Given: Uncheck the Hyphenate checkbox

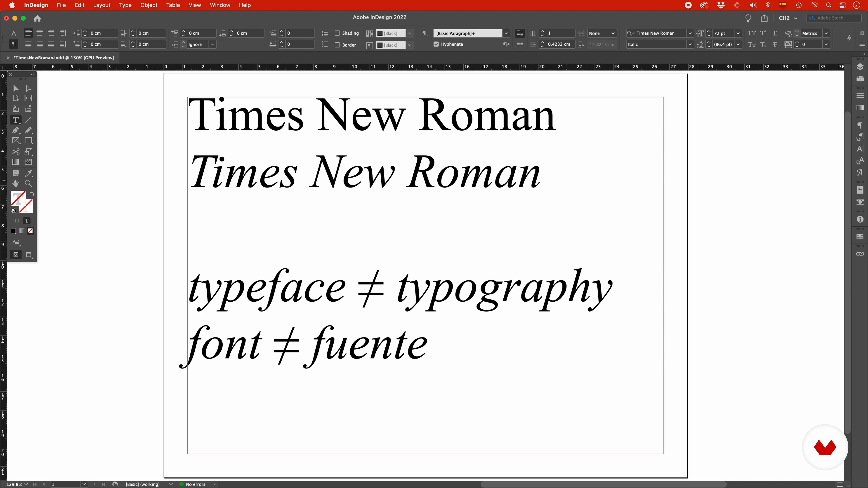Looking at the screenshot, I should pyautogui.click(x=436, y=44).
